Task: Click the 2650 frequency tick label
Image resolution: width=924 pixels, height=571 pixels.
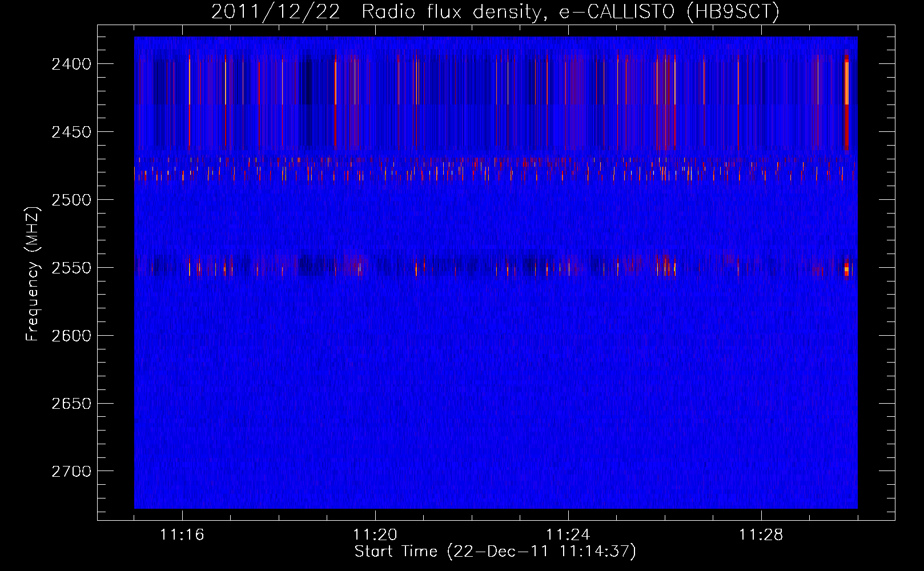Action: pyautogui.click(x=71, y=404)
